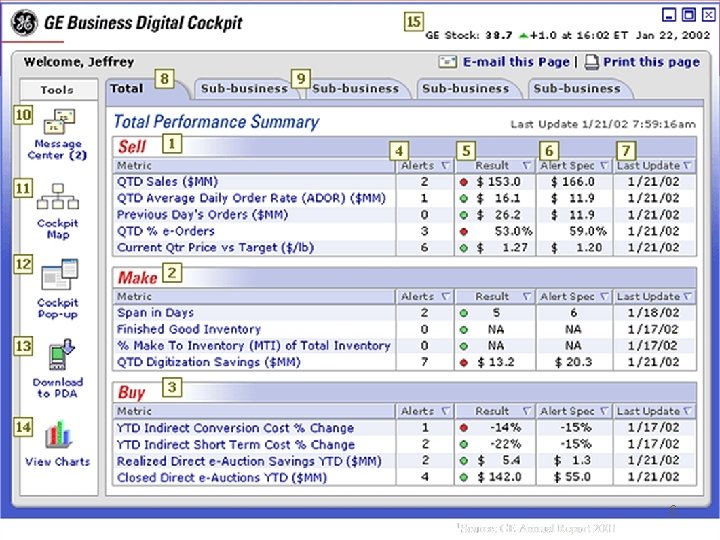Viewport: 720px width, 540px height.
Task: Open Finished Good Inventory link
Action: click(189, 329)
